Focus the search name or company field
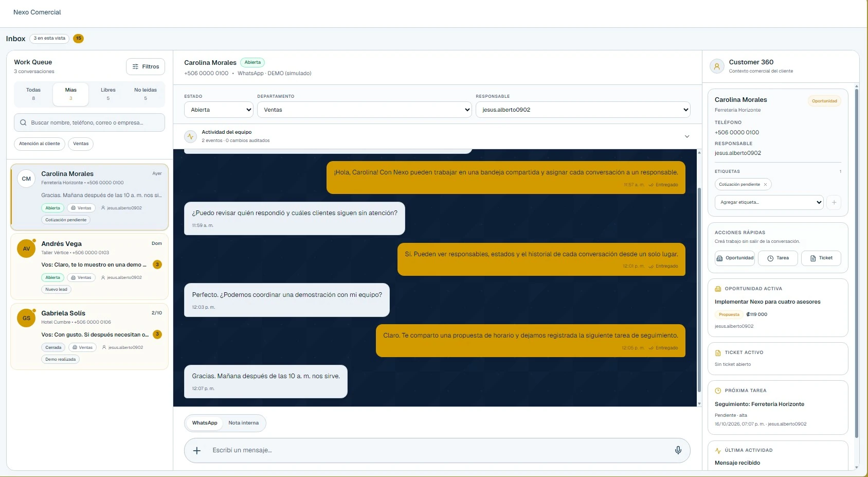This screenshot has height=477, width=868. click(89, 122)
